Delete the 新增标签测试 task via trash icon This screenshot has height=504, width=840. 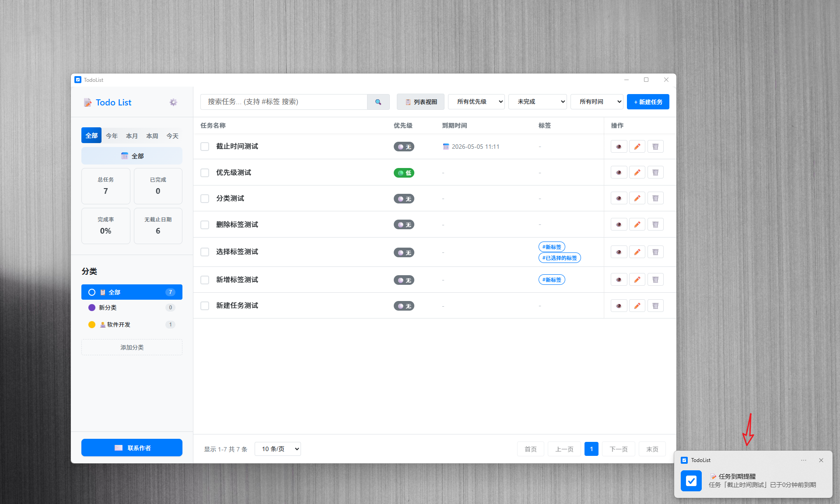coord(655,280)
